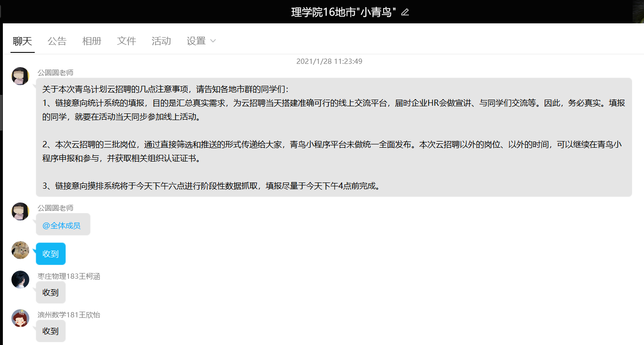Open the 活动 tab
This screenshot has width=644, height=345.
click(161, 41)
